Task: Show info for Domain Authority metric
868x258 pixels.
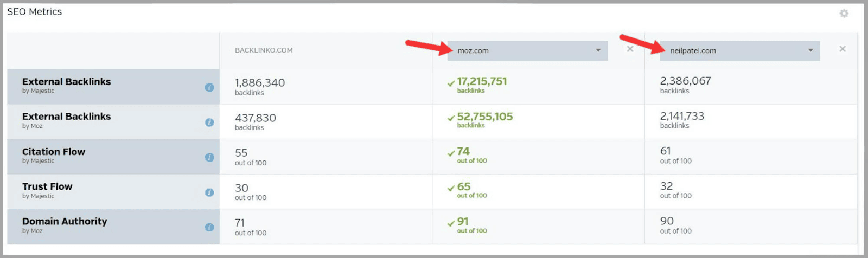Action: tap(209, 227)
